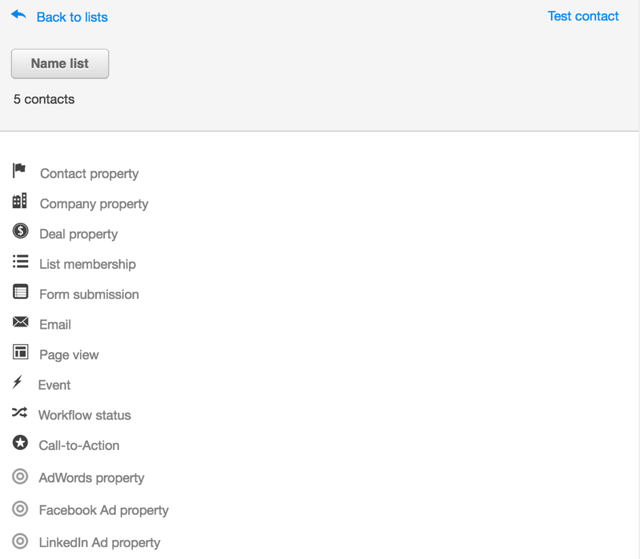
Task: Go back to lists
Action: 72,17
